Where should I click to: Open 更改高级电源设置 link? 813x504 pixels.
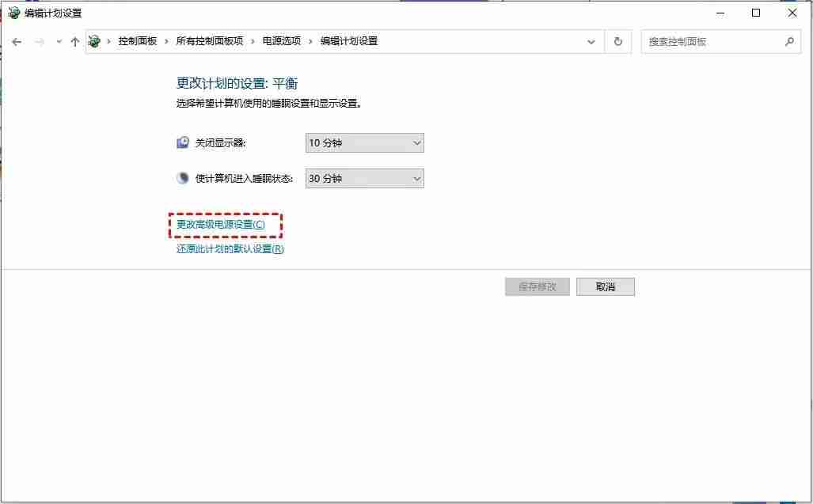coord(225,225)
